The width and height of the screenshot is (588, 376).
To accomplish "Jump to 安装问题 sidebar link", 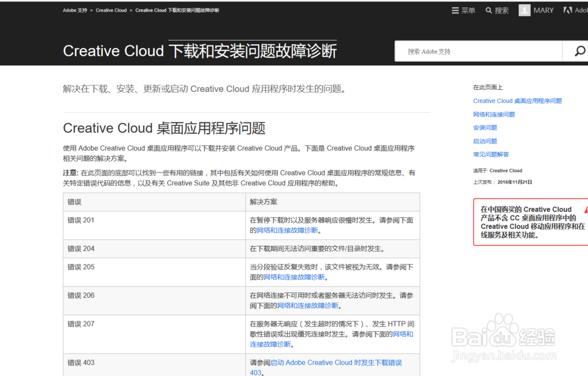I will click(485, 128).
